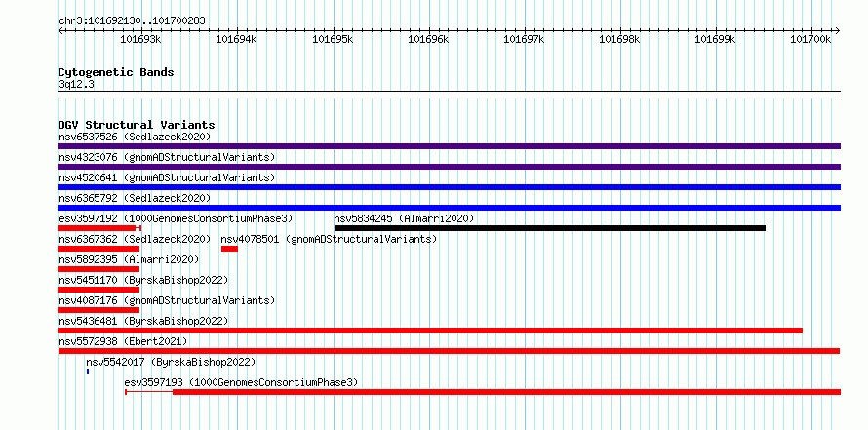Click the 101696k ruler position
868x430 pixels.
point(428,39)
